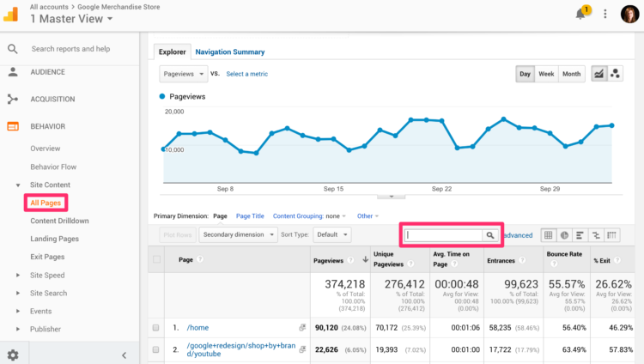Open Exit Pages report
The height and width of the screenshot is (364, 644).
(x=47, y=257)
